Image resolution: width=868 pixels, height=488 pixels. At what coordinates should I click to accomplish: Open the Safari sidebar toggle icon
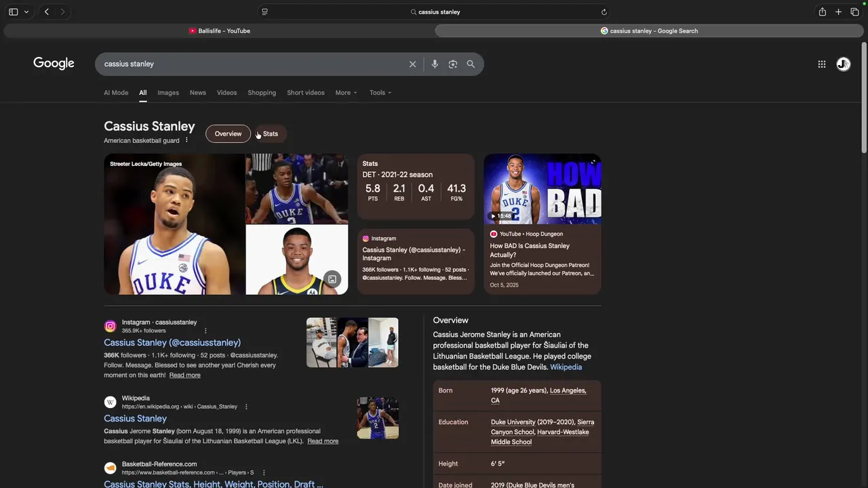tap(13, 12)
